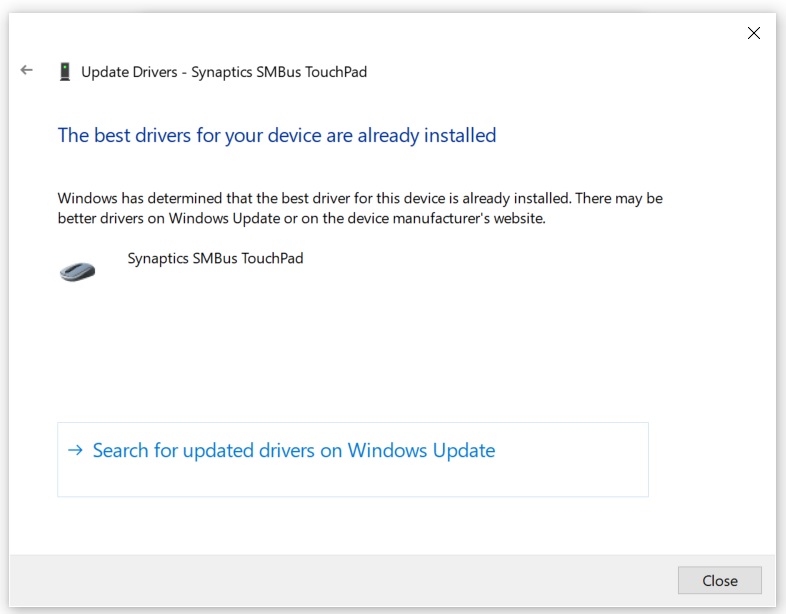The height and width of the screenshot is (614, 786).
Task: Click the 'Windows has determined' description paragraph
Action: point(360,208)
